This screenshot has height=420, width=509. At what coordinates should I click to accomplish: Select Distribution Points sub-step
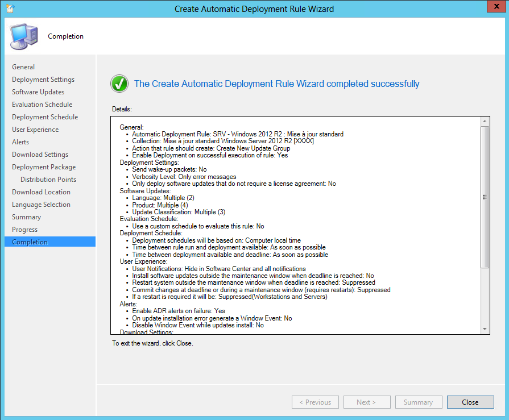tap(48, 180)
